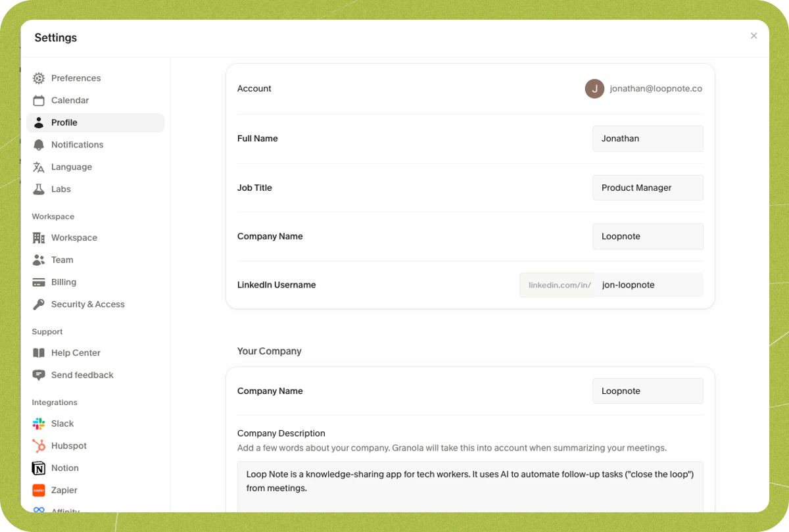Select the Notifications bell icon

(39, 145)
